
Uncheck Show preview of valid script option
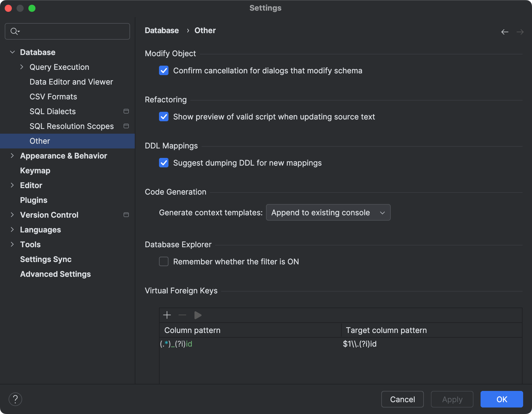coord(163,117)
